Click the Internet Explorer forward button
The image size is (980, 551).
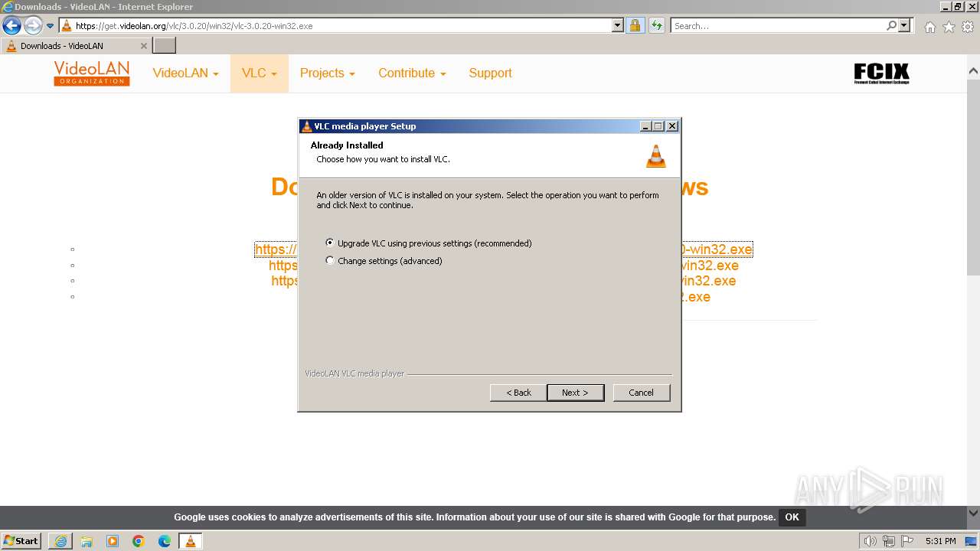[x=32, y=26]
